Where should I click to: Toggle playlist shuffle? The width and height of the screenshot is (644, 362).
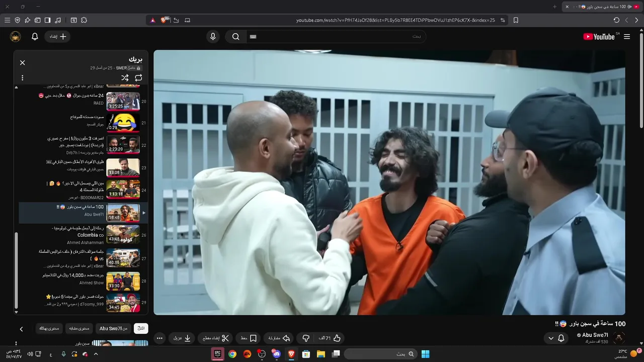click(x=125, y=78)
